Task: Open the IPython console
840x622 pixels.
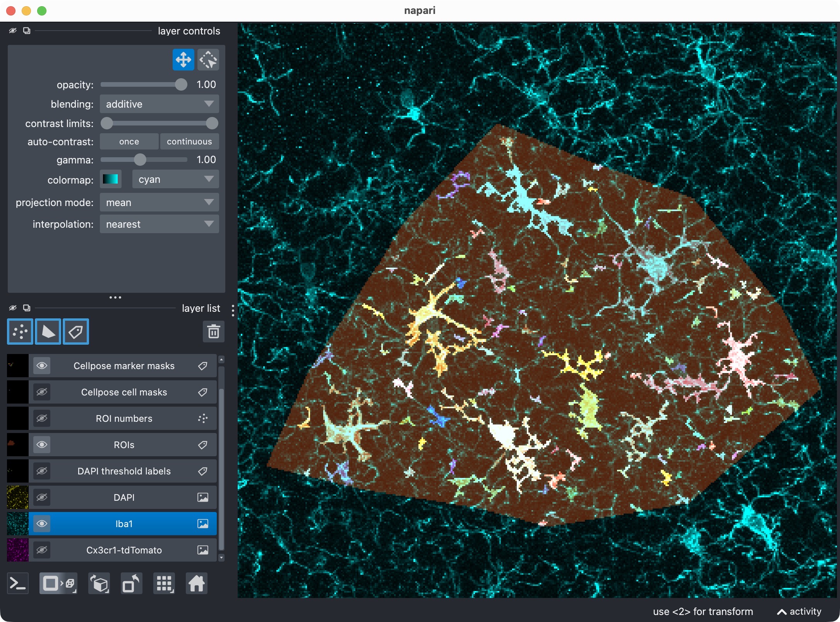Action: coord(18,583)
